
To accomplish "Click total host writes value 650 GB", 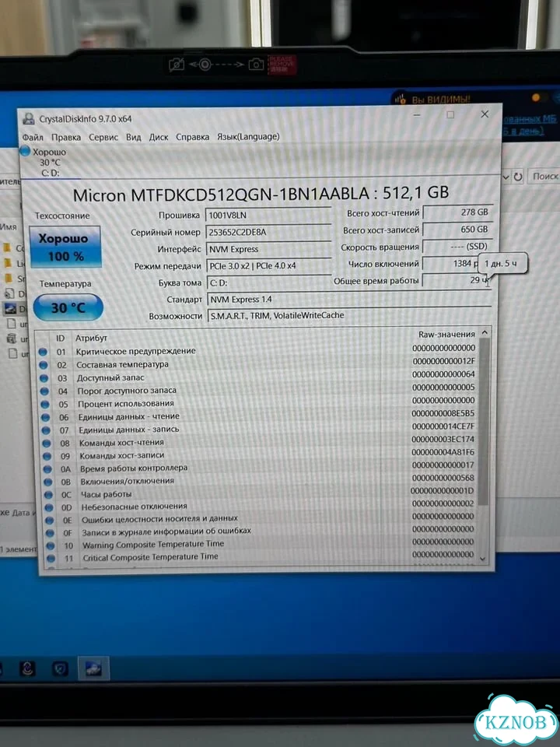I will [x=457, y=229].
